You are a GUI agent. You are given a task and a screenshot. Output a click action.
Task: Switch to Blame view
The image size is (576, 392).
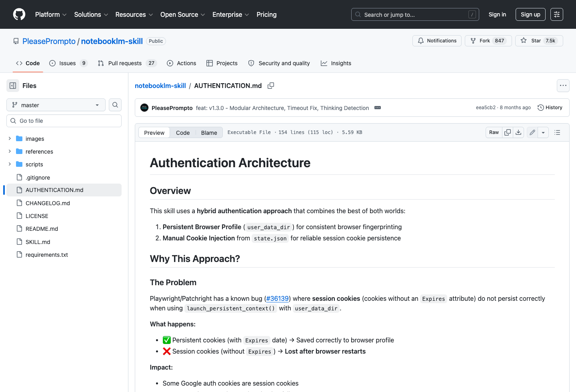pyautogui.click(x=209, y=133)
